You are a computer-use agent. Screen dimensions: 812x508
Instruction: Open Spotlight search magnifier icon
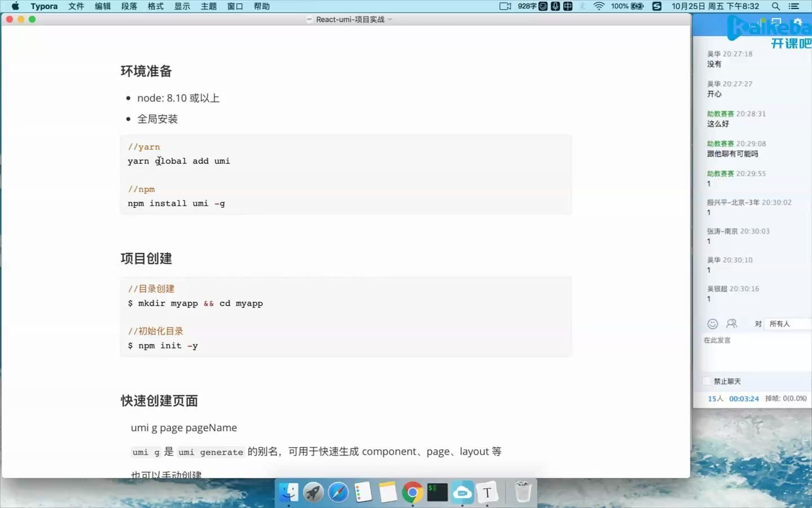pos(776,6)
